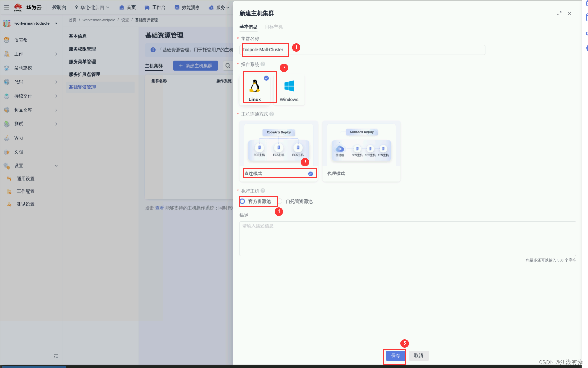Open the 华北-北京四 region dropdown

coord(93,7)
